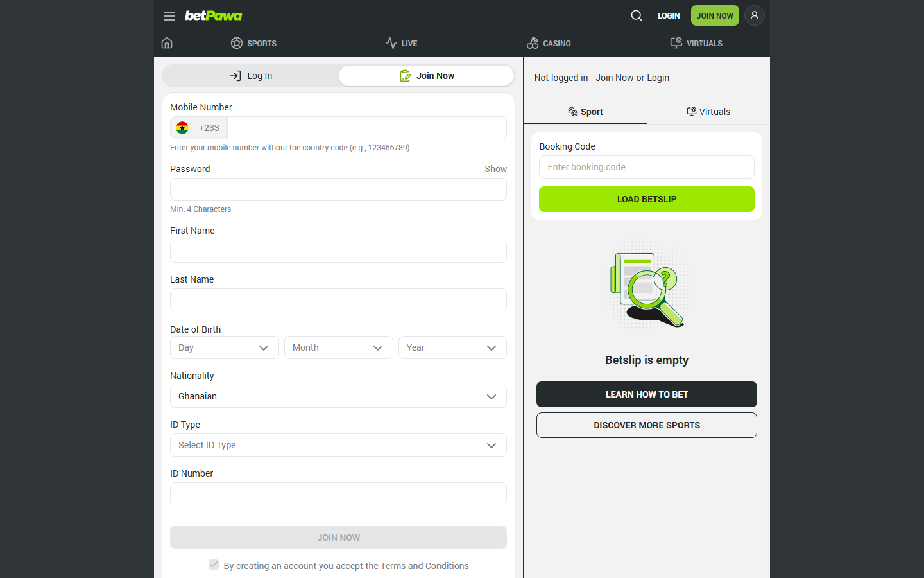Focus the Enter booking code field
924x578 pixels.
(647, 167)
